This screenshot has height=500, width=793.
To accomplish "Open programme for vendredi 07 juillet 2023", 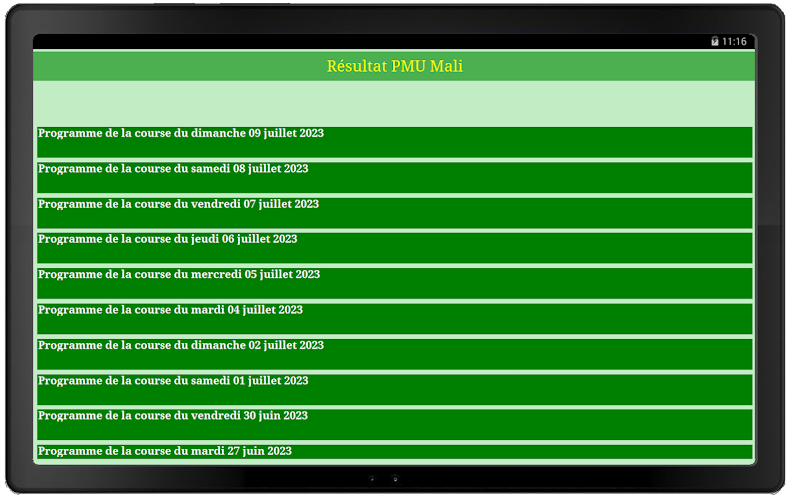I will pos(394,213).
